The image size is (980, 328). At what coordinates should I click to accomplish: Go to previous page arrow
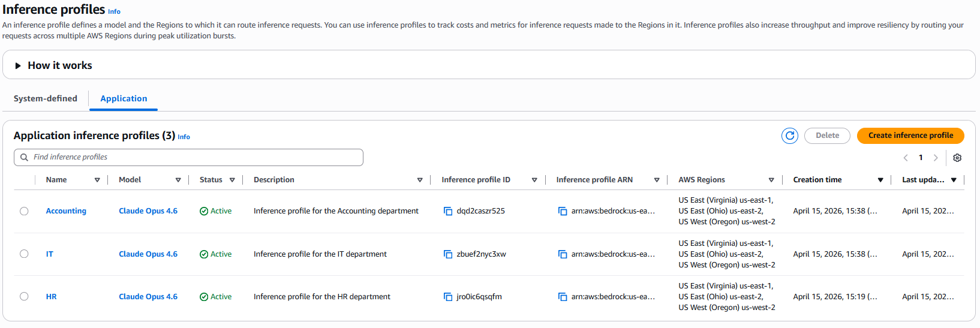coord(906,158)
